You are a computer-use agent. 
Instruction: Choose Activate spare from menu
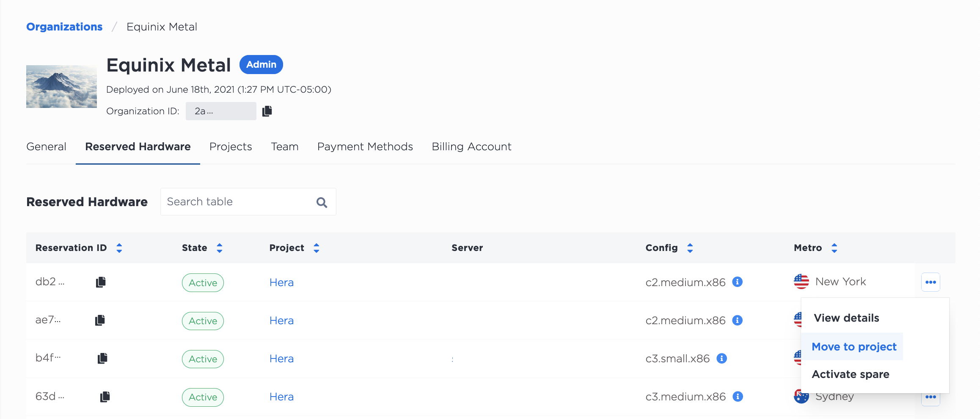[851, 374]
